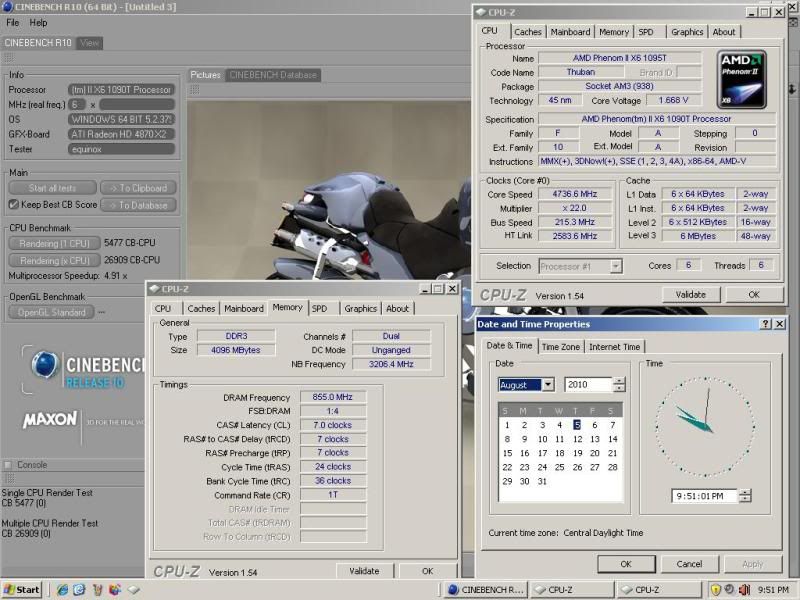This screenshot has height=600, width=800.
Task: Switch to the CINEBENCH Database tab
Action: point(273,75)
